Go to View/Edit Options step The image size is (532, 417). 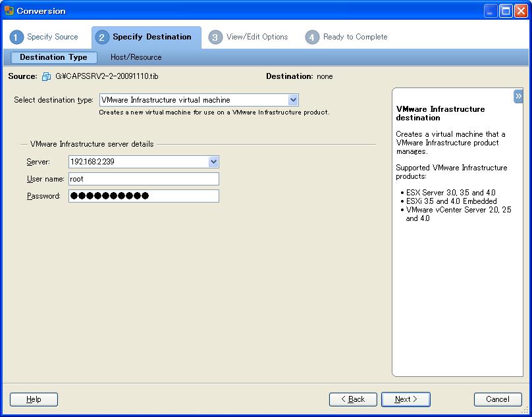point(248,37)
